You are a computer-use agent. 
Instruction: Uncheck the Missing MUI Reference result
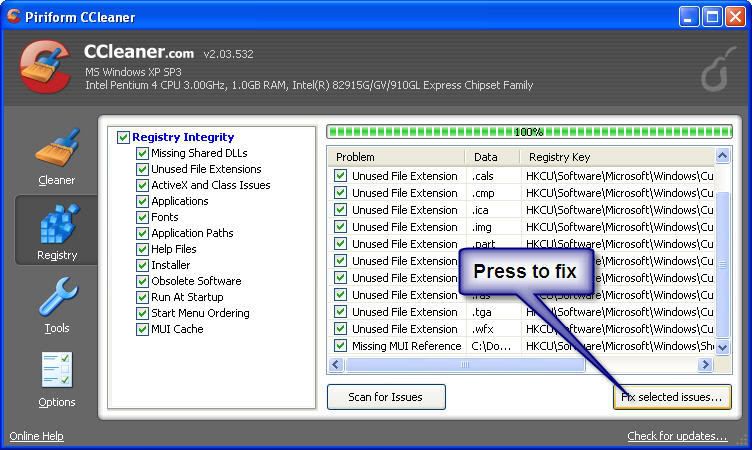341,345
